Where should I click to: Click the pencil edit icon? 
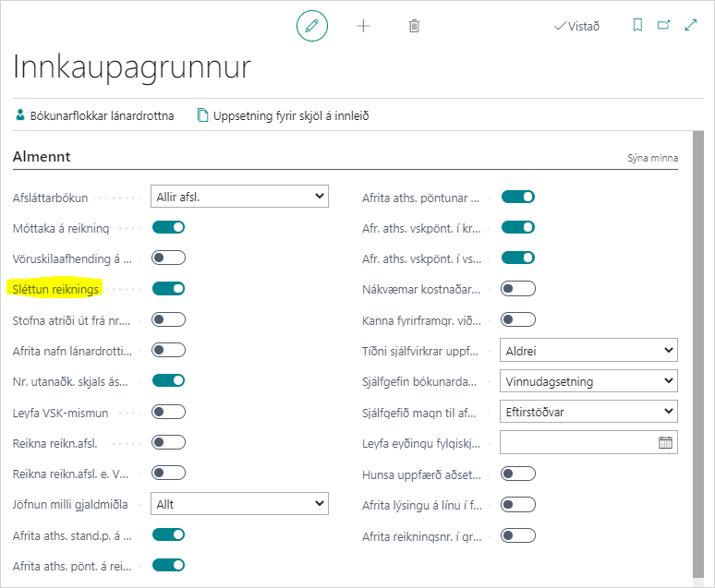pos(312,26)
